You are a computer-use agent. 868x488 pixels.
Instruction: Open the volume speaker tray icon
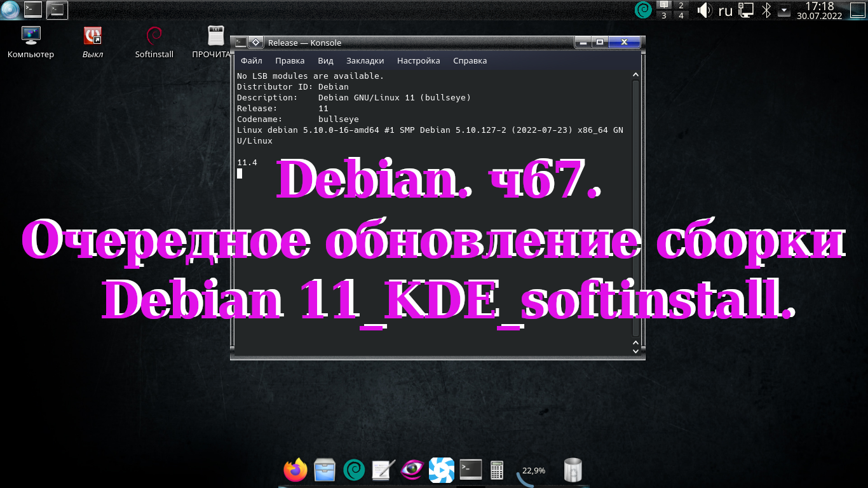point(705,10)
